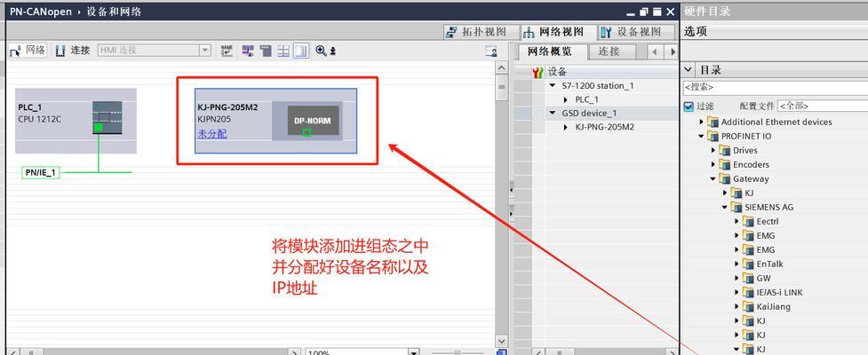Collapse the 目录 catalog section
Image resolution: width=868 pixels, height=355 pixels.
(x=689, y=70)
